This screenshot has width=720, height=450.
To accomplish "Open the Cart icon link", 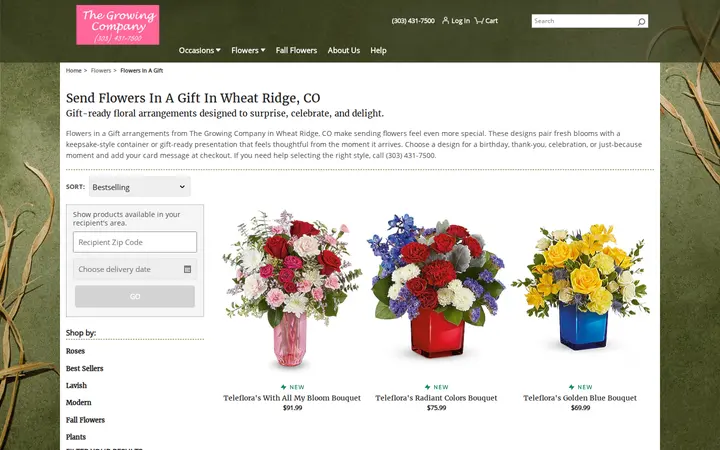I will click(486, 21).
